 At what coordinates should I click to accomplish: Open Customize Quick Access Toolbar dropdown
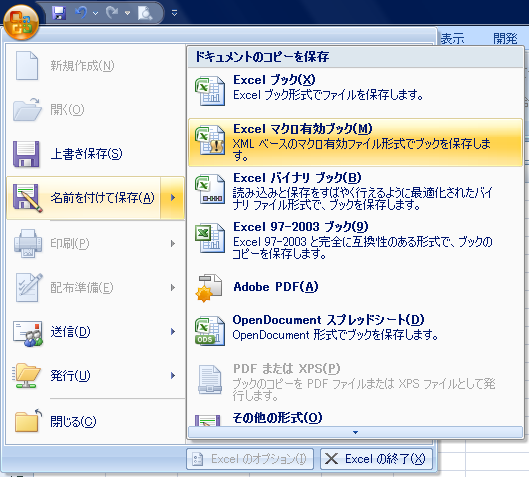pyautogui.click(x=174, y=13)
